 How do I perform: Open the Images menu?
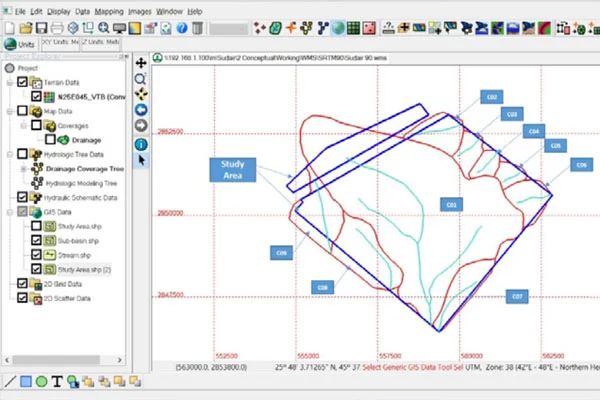(140, 11)
